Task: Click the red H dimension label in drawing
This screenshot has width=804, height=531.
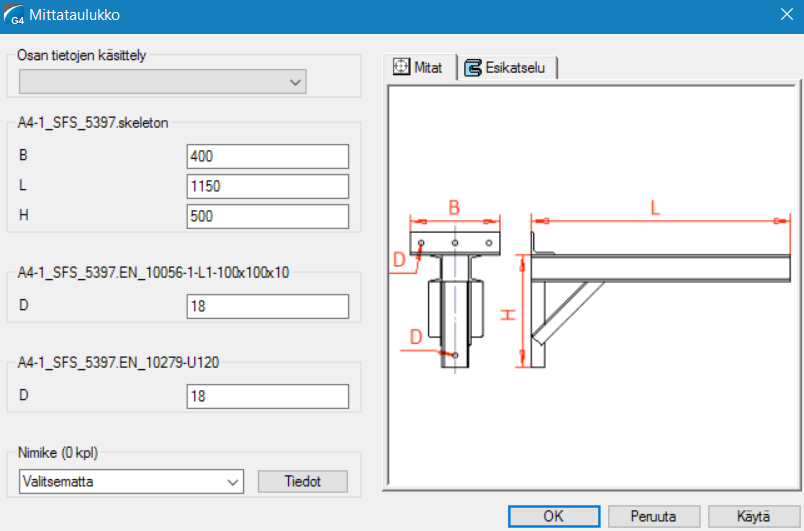Action: pos(508,313)
